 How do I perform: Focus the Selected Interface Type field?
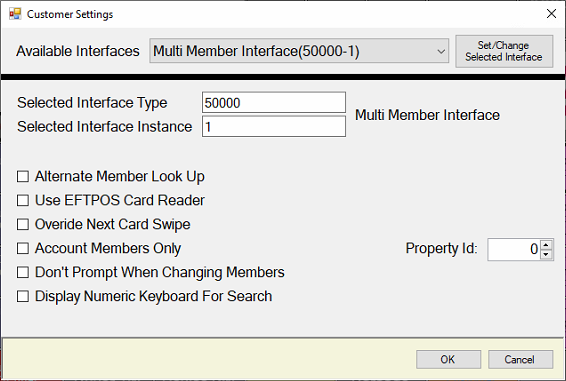tap(274, 103)
